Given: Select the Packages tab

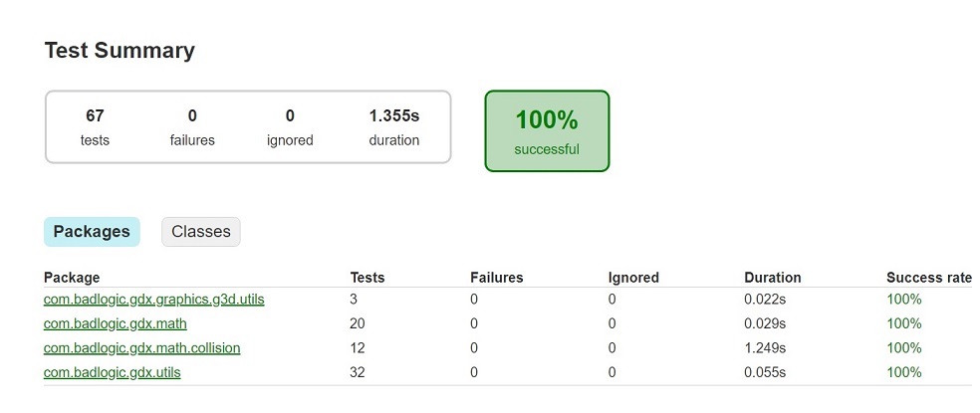Looking at the screenshot, I should point(92,232).
